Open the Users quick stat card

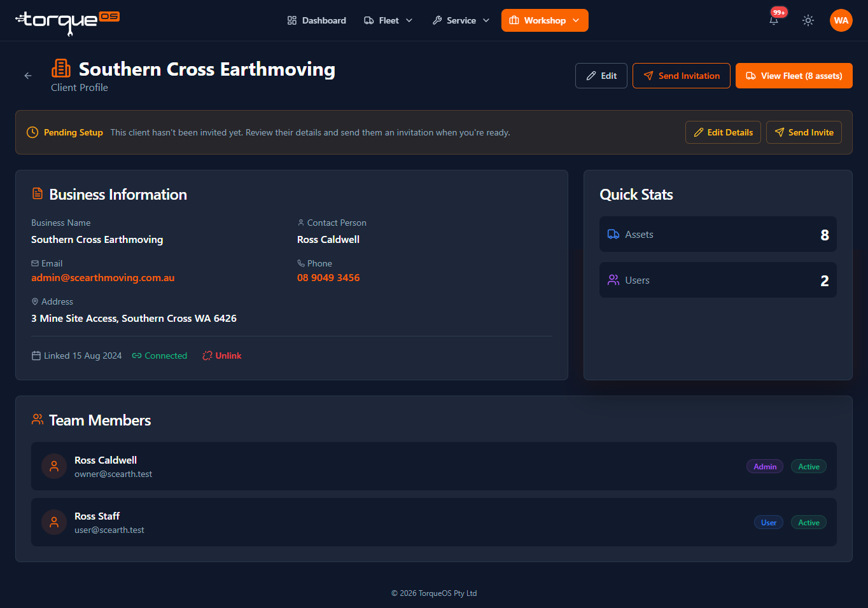coord(718,280)
